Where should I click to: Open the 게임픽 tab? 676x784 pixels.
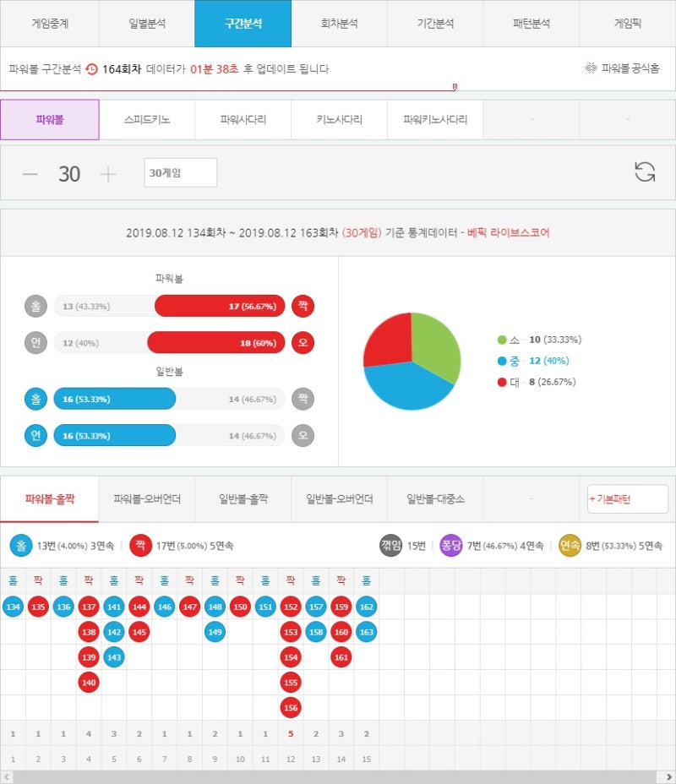pyautogui.click(x=628, y=24)
